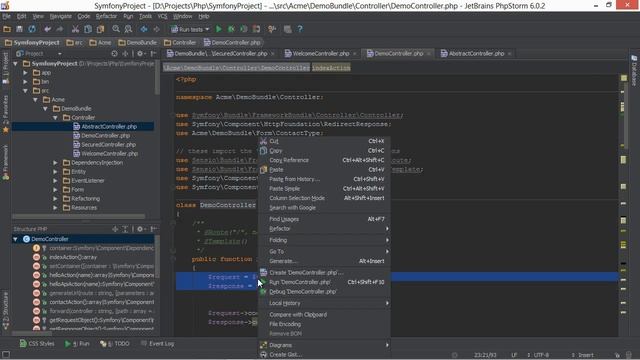640x360 pixels.
Task: Click the Help question mark icon
Action: (x=300, y=29)
